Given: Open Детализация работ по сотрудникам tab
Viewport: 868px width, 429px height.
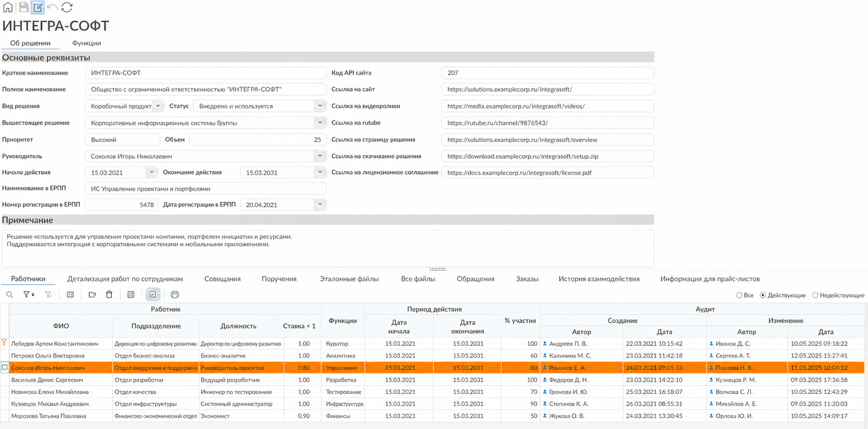Looking at the screenshot, I should pos(125,279).
